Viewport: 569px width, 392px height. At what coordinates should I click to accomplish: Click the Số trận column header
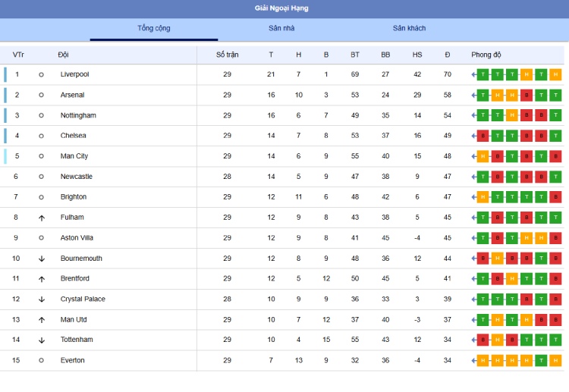coord(227,55)
